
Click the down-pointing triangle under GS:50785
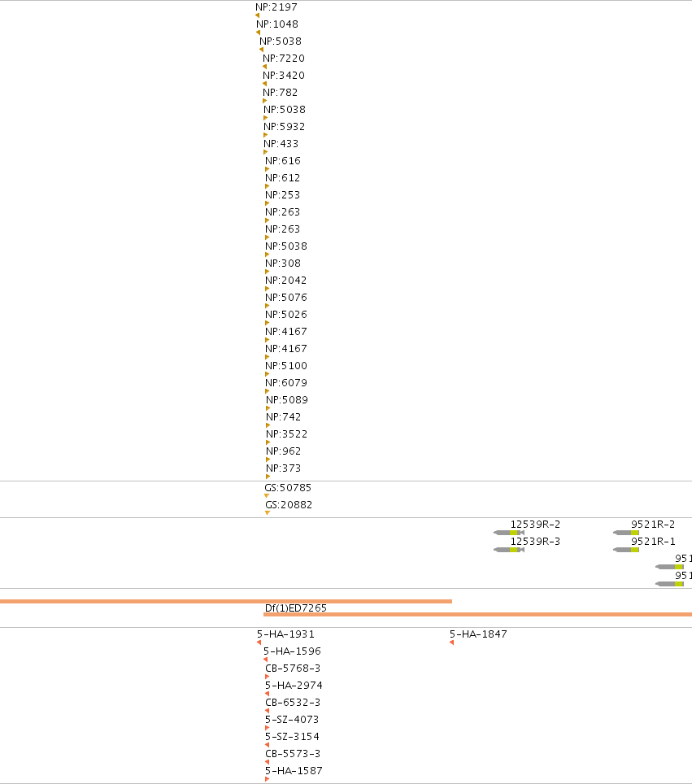click(267, 496)
